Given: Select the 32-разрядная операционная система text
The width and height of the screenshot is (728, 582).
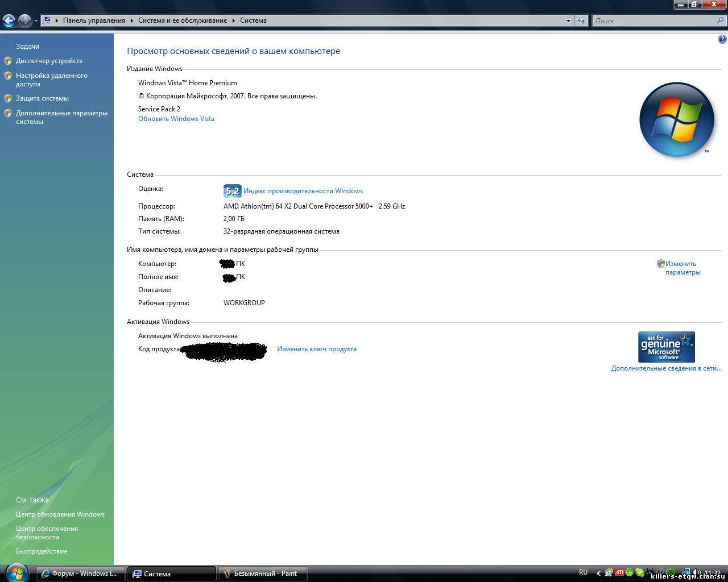Looking at the screenshot, I should click(281, 231).
